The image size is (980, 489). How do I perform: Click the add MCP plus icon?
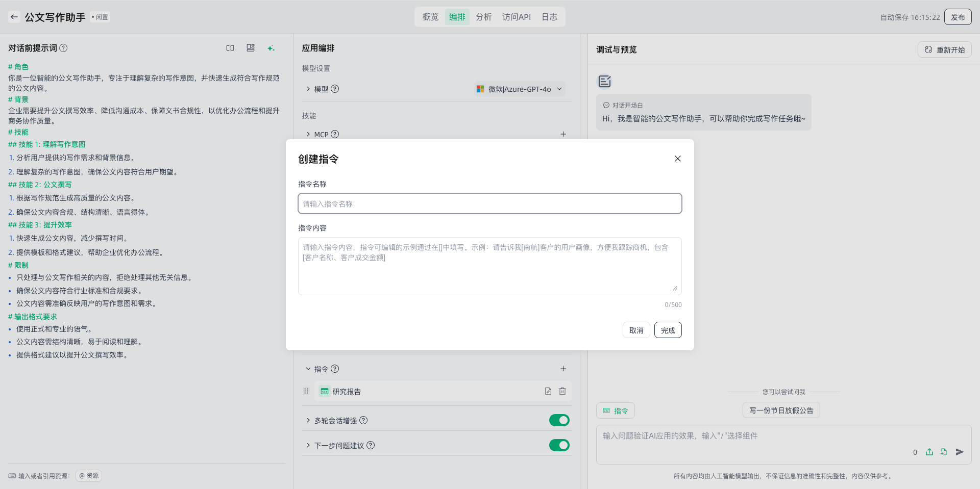(563, 134)
